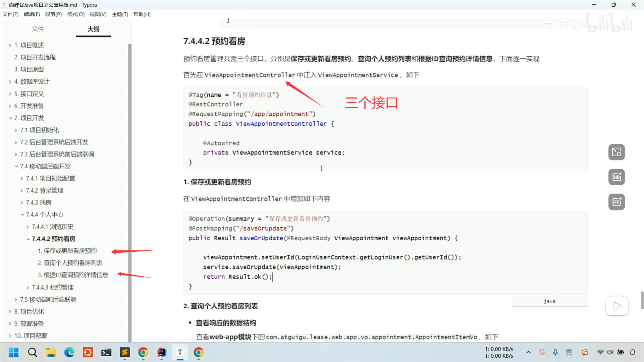644x362 pixels.
Task: Click the HD quality overlay icon
Action: coord(616,177)
